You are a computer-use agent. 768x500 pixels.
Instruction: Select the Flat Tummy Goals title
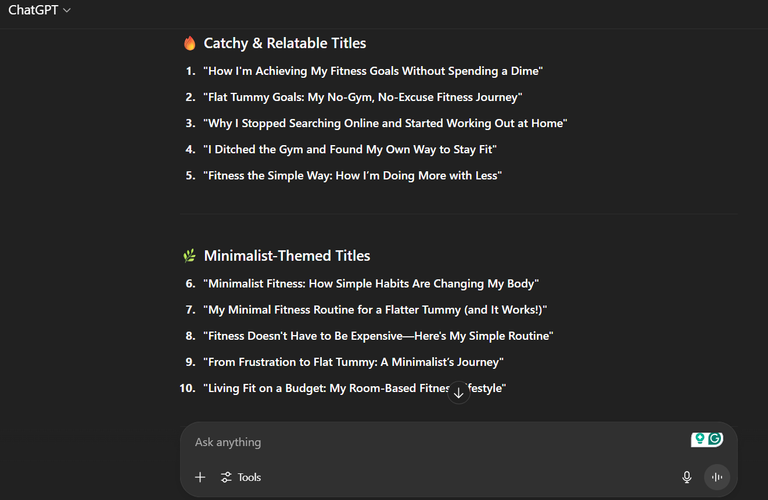click(363, 97)
